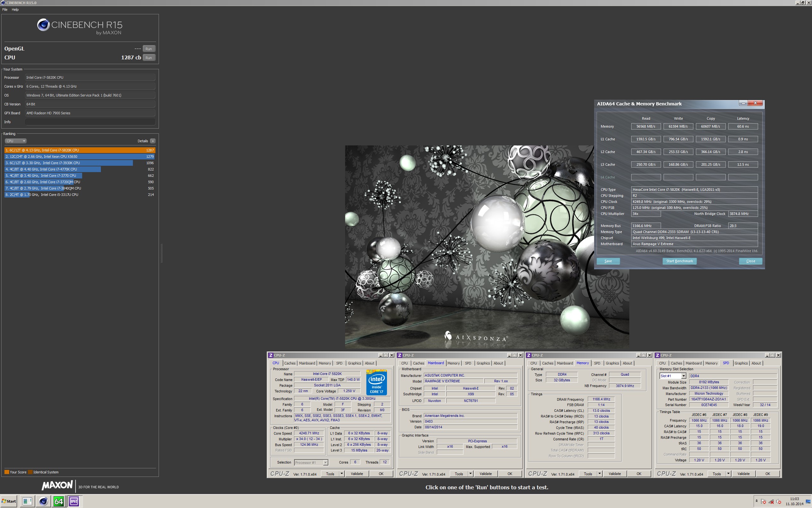Open the muted speaker volume tray icon
Image resolution: width=812 pixels, height=508 pixels.
coord(779,502)
